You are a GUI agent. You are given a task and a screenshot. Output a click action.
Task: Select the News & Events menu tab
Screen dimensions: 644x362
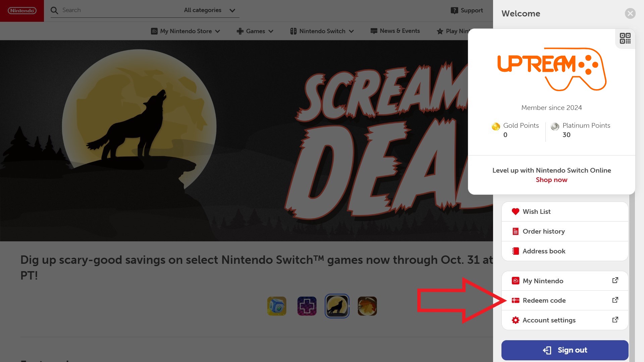[x=395, y=31]
